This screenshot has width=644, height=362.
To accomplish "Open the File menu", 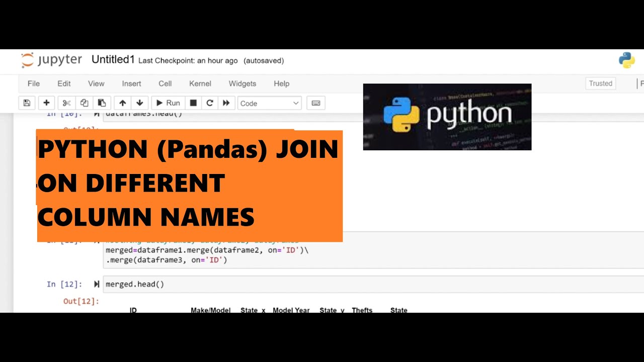I will pyautogui.click(x=34, y=83).
